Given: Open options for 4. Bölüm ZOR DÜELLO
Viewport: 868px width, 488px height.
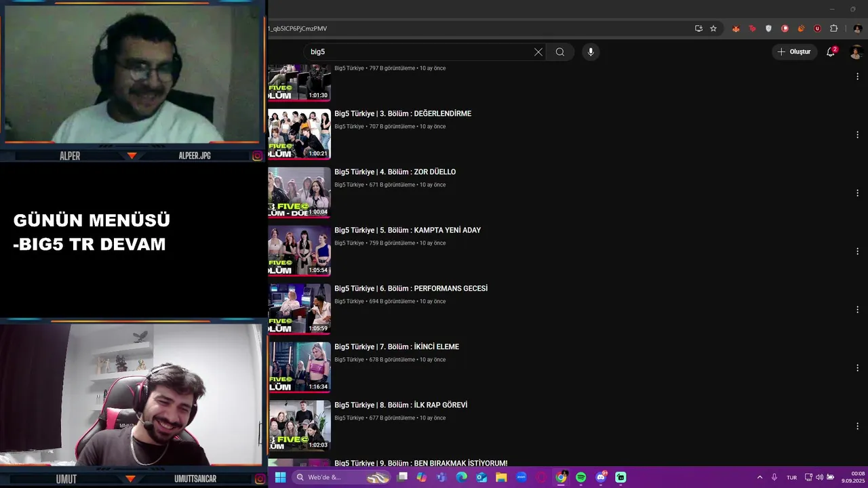Looking at the screenshot, I should [857, 193].
